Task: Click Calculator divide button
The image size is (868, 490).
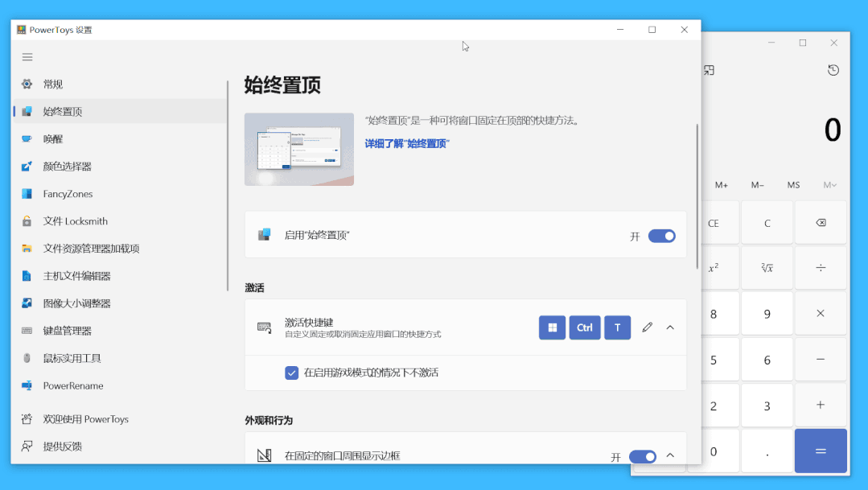Action: [x=821, y=268]
